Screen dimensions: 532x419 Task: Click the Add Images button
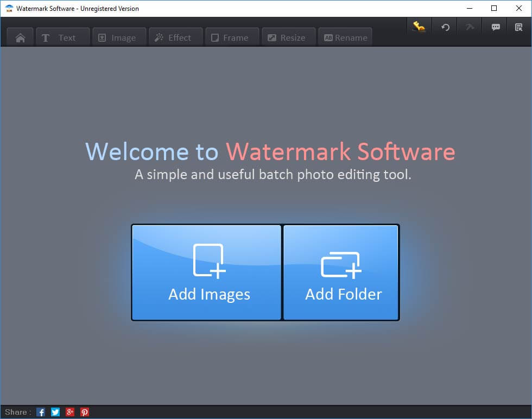207,272
